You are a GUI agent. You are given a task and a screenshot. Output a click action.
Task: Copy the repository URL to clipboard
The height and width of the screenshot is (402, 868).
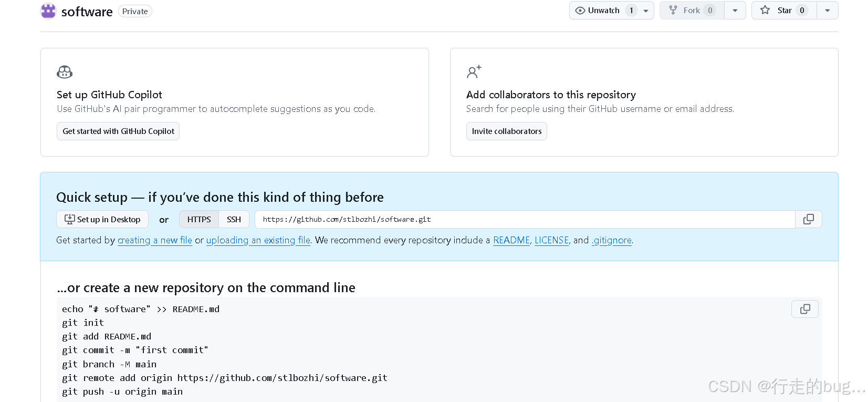(809, 220)
